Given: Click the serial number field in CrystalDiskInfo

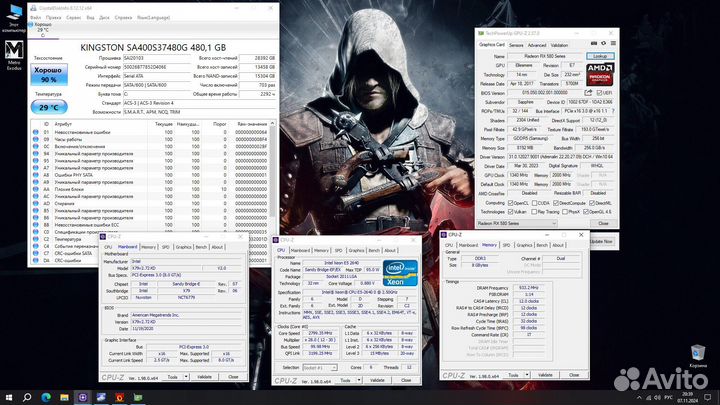Looking at the screenshot, I should (157, 67).
